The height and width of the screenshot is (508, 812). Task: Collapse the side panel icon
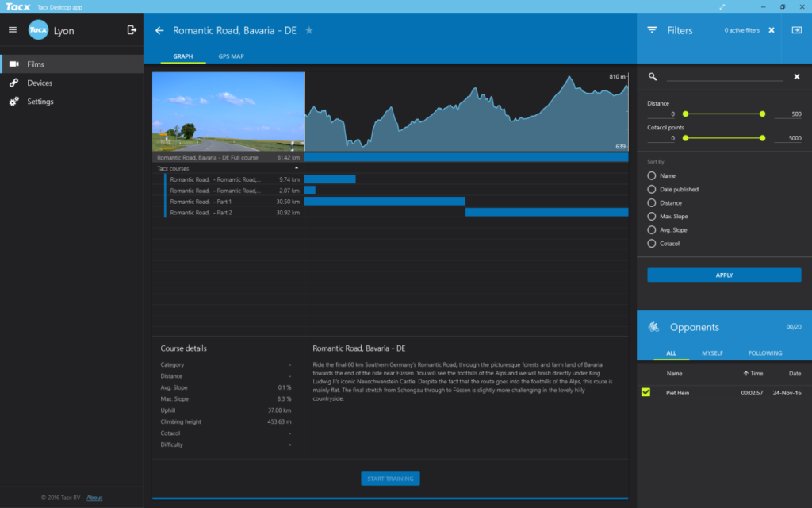click(797, 30)
